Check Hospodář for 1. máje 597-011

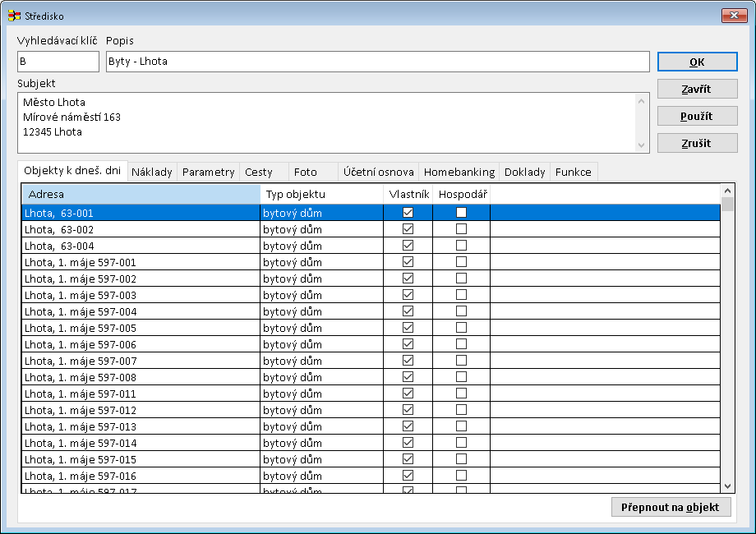[x=461, y=394]
